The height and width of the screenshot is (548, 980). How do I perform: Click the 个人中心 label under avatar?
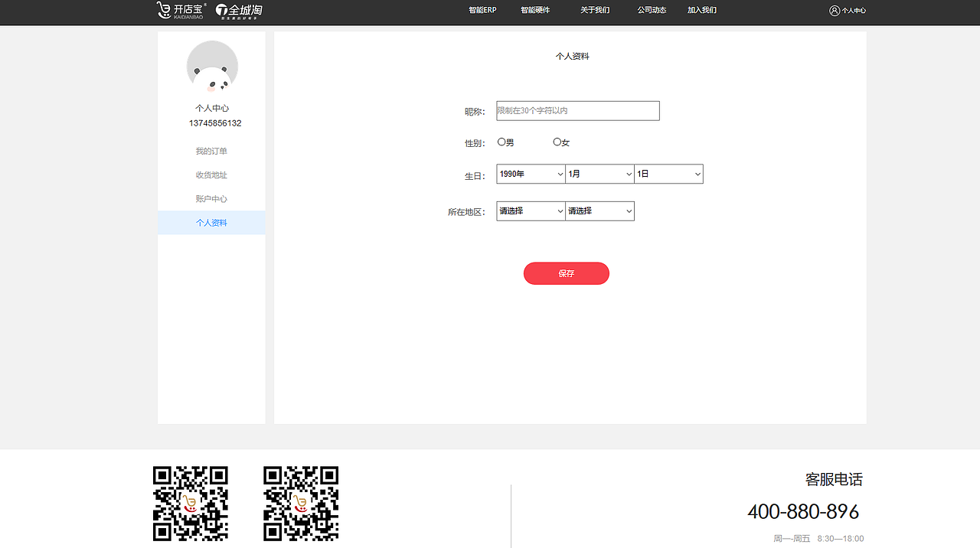(x=212, y=109)
